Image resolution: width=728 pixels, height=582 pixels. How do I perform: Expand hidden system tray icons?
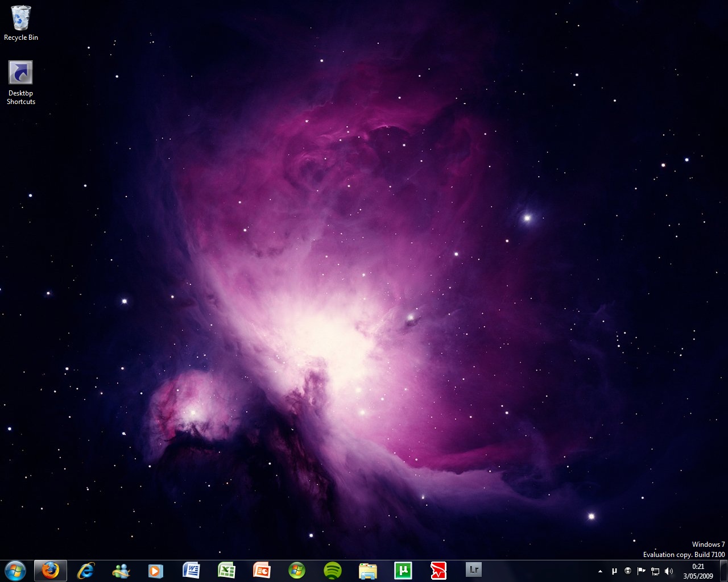click(600, 571)
